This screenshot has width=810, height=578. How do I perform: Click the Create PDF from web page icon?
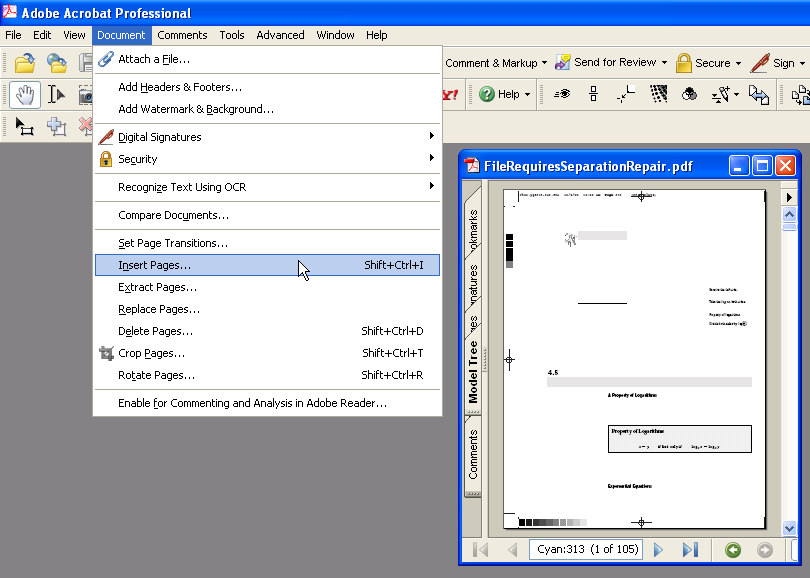click(x=56, y=63)
